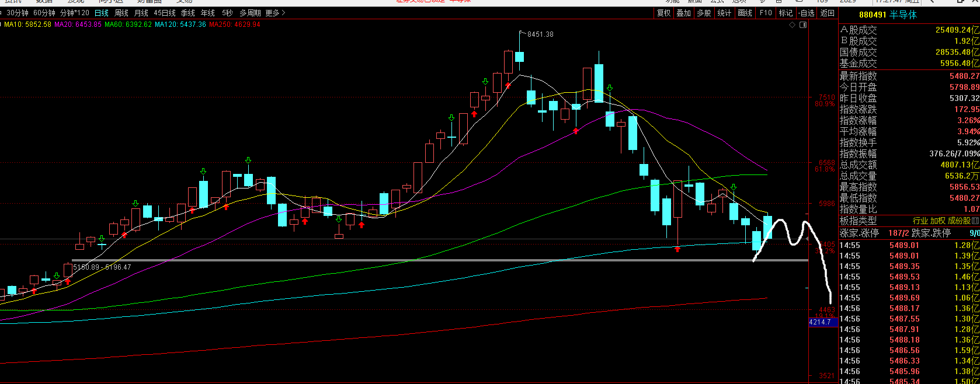
Task: Click the 总成交量 row
Action: [x=909, y=176]
